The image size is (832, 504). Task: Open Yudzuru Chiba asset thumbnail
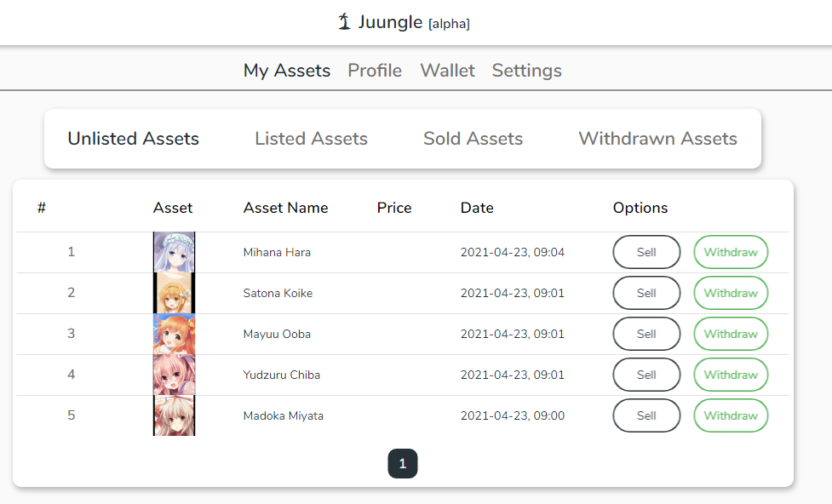174,375
